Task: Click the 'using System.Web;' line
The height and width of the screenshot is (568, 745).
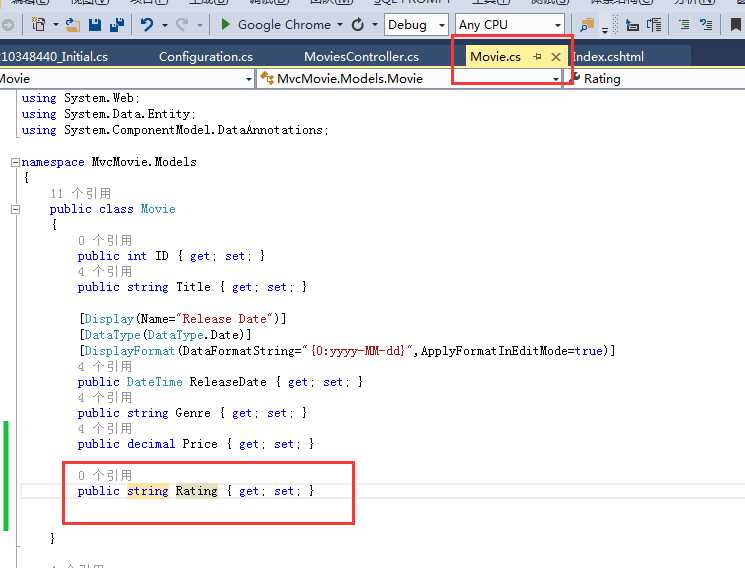Action: click(x=80, y=98)
